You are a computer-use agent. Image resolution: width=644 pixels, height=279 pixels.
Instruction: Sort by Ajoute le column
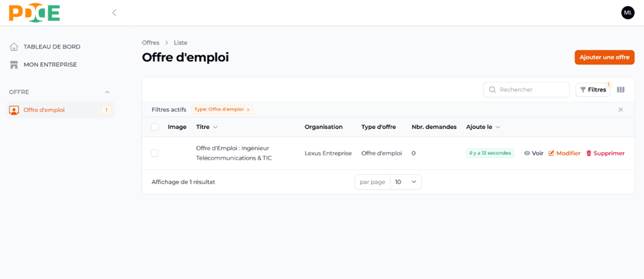pos(483,127)
